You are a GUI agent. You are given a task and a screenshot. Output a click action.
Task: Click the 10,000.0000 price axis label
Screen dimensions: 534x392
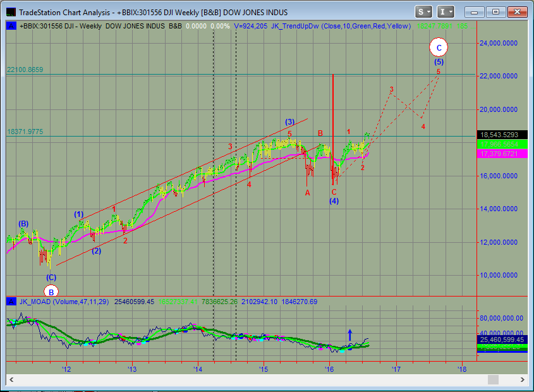click(x=499, y=275)
